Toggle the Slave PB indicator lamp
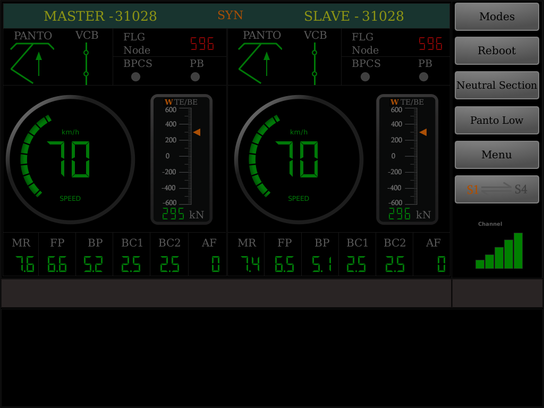Screen dimensions: 544x408 (424, 77)
